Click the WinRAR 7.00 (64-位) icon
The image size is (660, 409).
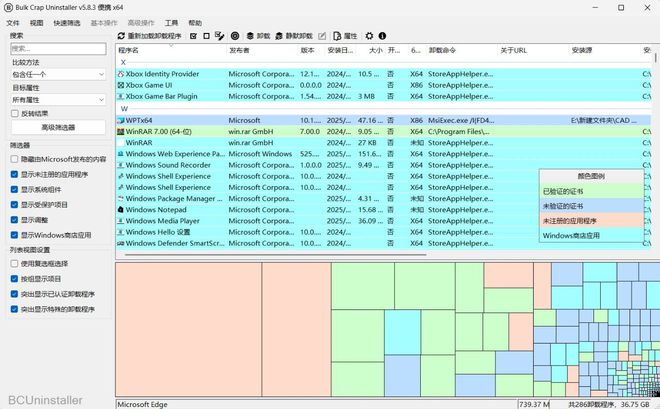[121, 132]
